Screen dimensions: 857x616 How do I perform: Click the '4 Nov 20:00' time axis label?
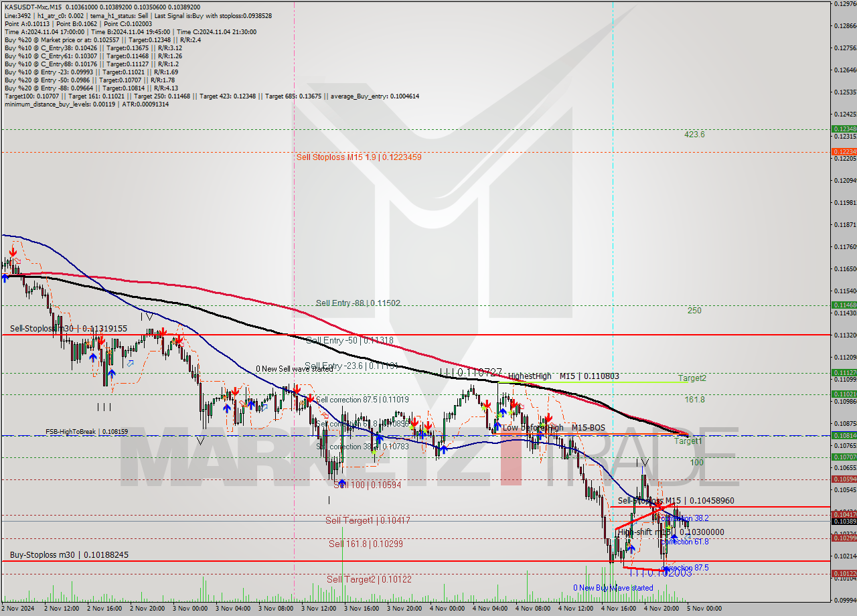(661, 609)
